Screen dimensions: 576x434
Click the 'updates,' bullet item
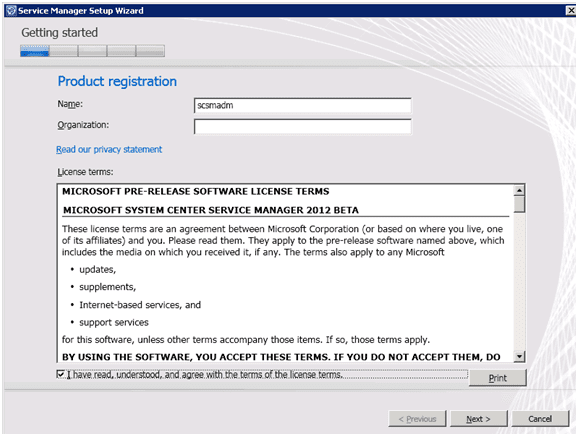pyautogui.click(x=97, y=270)
